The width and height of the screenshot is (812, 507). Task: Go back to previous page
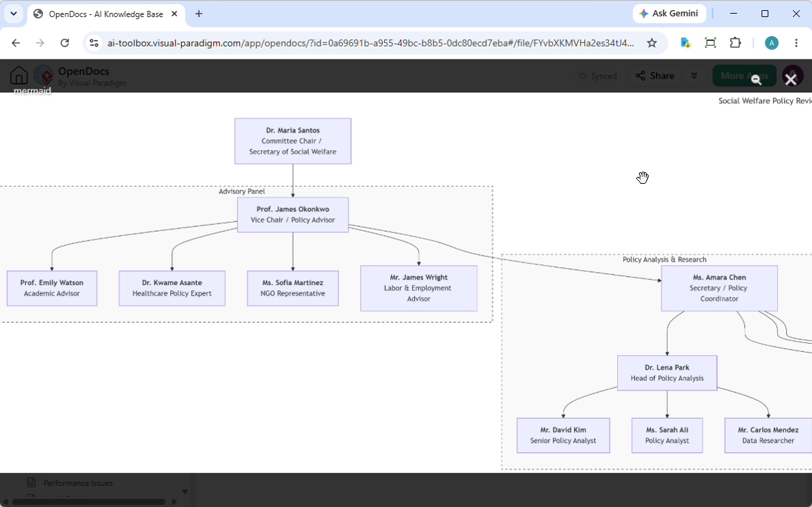(16, 43)
